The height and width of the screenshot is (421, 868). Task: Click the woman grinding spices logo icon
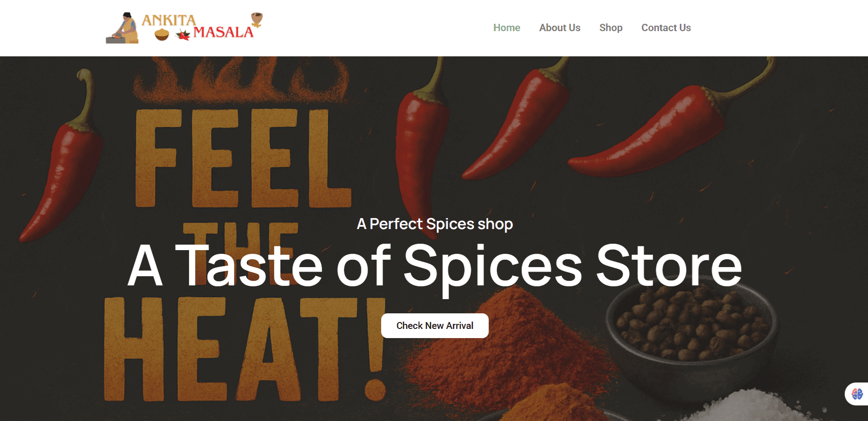click(123, 28)
